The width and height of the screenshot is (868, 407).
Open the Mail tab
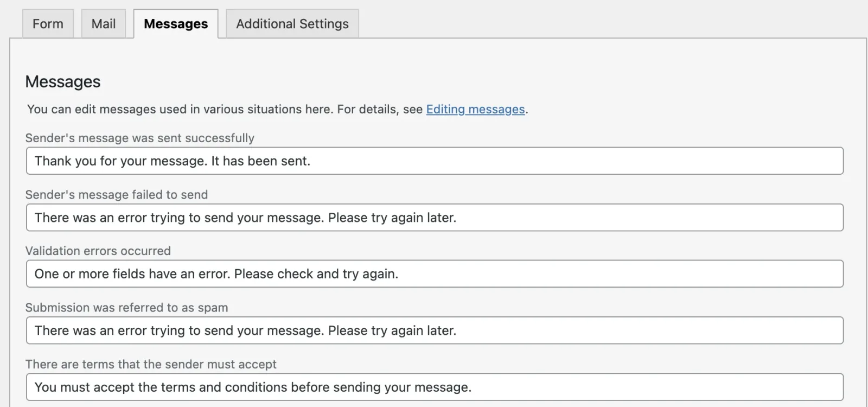(x=104, y=24)
